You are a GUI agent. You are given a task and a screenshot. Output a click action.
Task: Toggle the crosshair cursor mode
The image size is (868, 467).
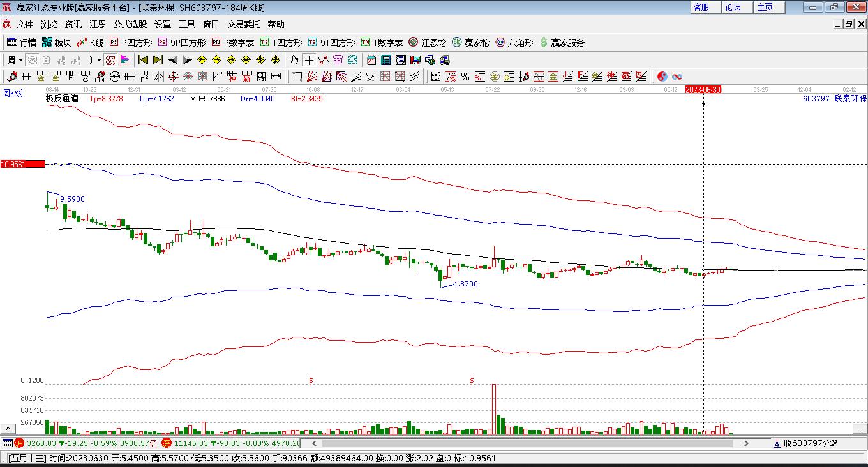point(309,60)
